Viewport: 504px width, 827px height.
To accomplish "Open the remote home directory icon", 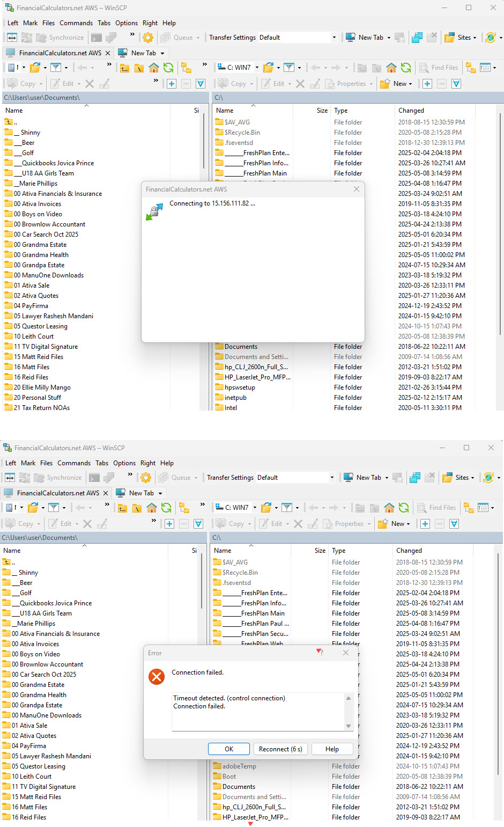I will coord(391,68).
